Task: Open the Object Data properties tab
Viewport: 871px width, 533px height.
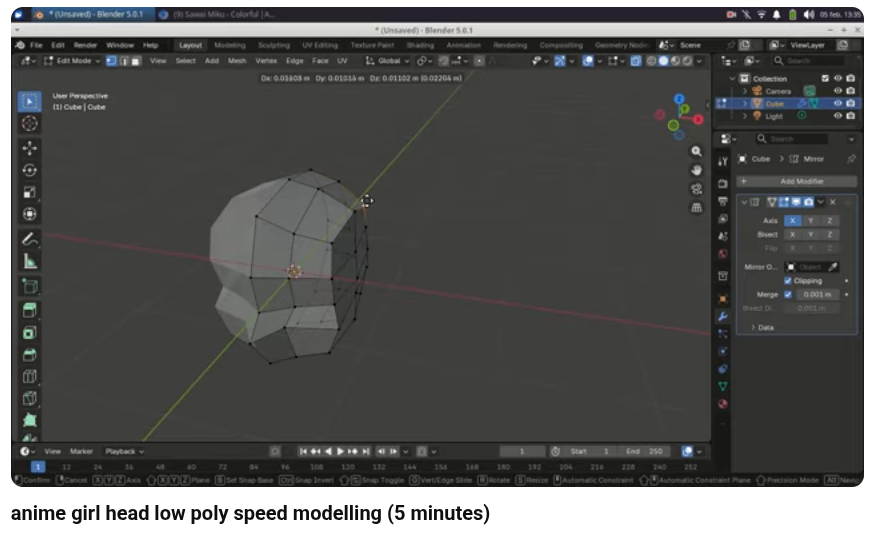Action: 723,386
